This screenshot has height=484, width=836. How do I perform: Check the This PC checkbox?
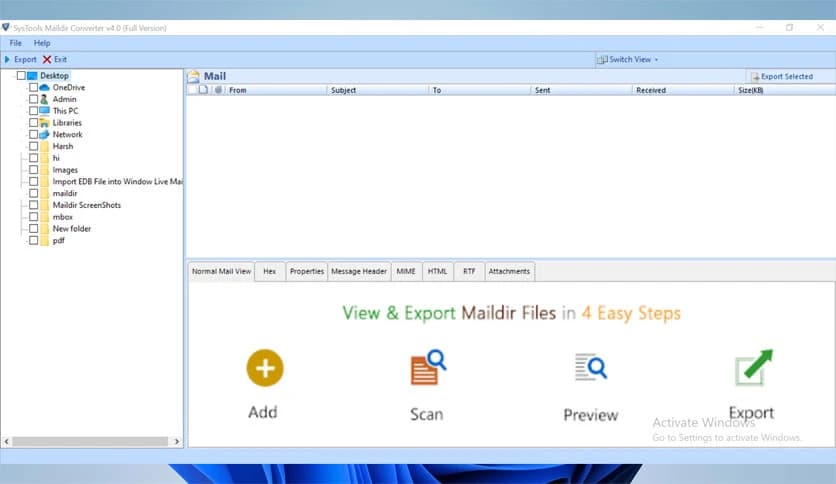pyautogui.click(x=33, y=111)
